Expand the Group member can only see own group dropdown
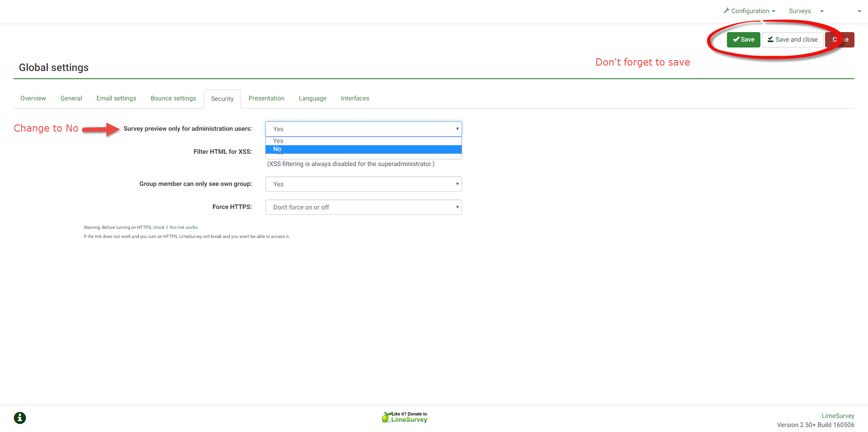 [363, 184]
